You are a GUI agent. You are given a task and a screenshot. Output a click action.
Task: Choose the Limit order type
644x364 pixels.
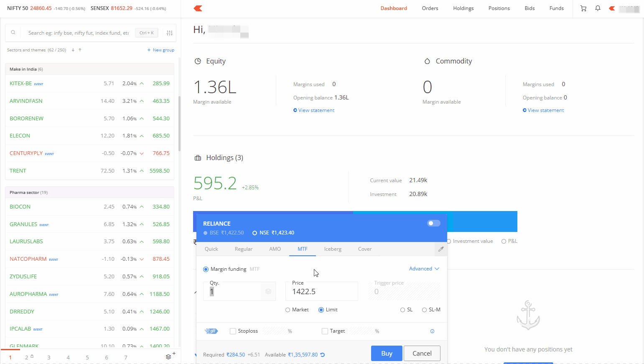pos(321,310)
